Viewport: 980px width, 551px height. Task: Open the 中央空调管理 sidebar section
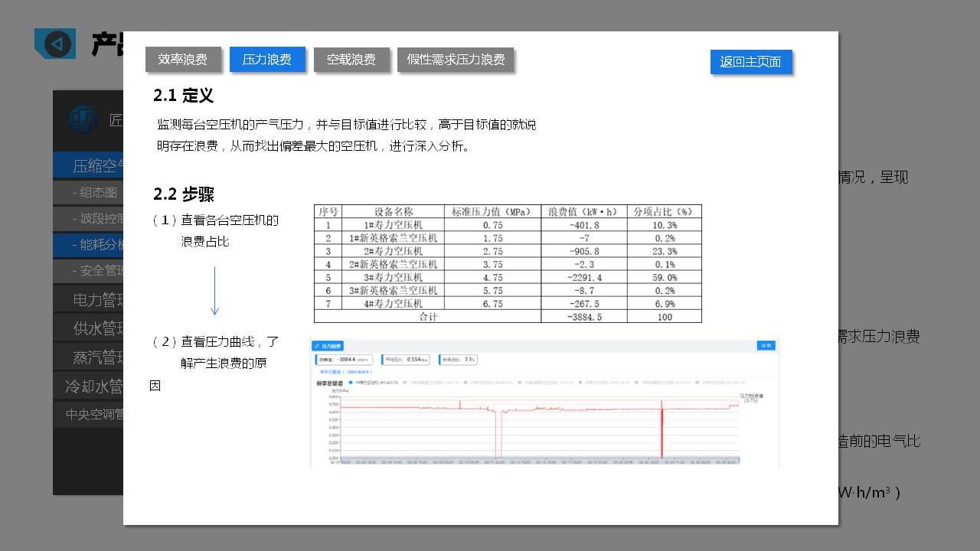(89, 415)
